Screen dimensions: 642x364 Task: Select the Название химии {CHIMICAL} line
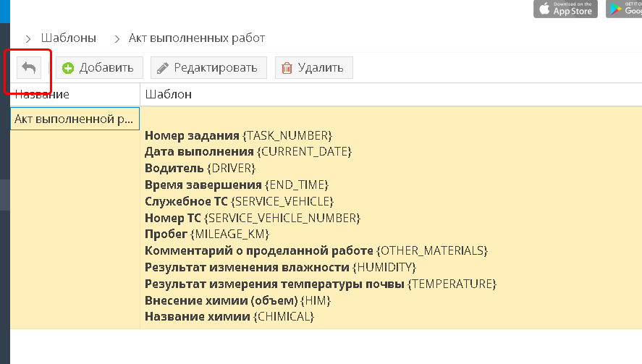tap(229, 317)
